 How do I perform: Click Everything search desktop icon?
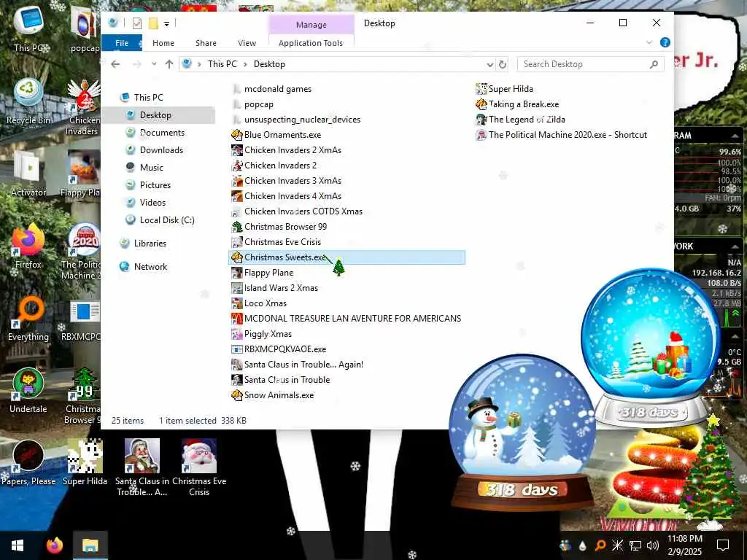coord(29,311)
